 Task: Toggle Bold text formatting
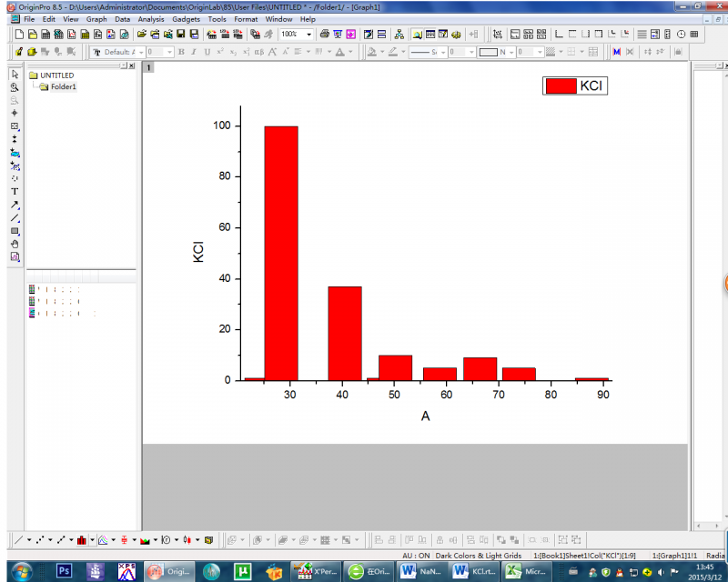click(181, 52)
